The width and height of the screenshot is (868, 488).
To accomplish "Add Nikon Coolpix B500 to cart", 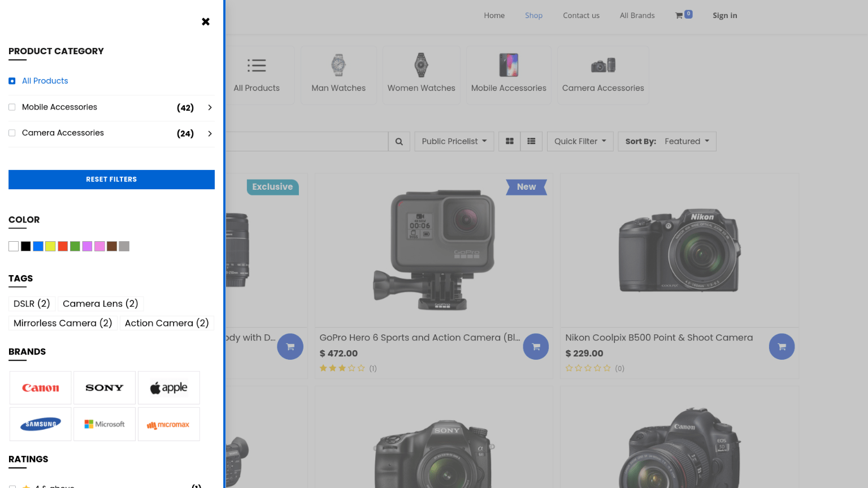I will point(782,347).
